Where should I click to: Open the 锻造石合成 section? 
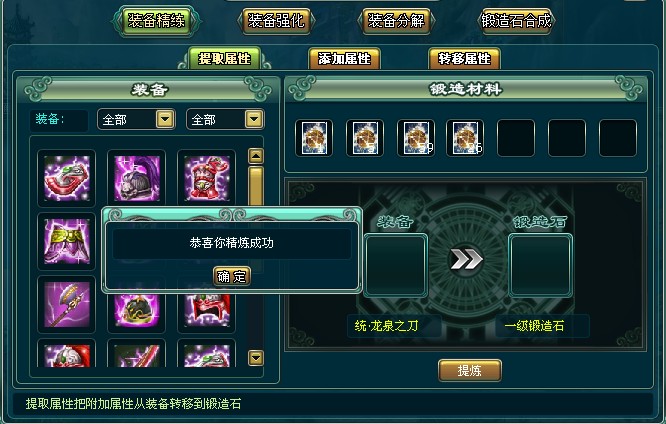point(516,20)
